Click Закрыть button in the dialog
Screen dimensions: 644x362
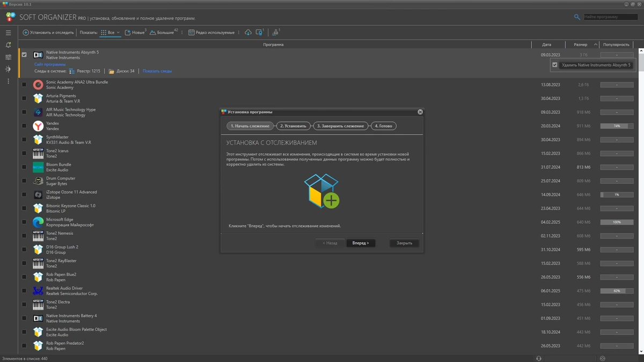tap(404, 243)
